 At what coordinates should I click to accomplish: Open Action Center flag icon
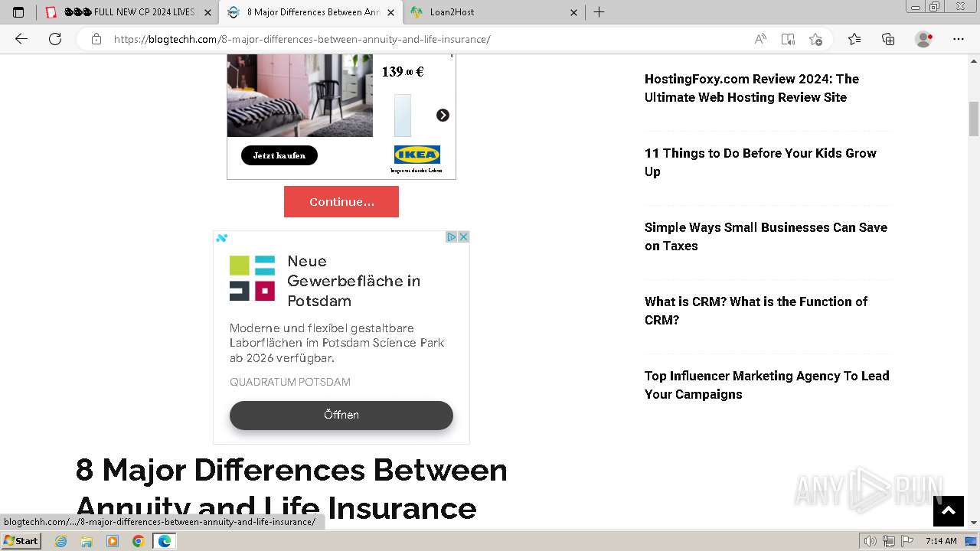tap(907, 541)
